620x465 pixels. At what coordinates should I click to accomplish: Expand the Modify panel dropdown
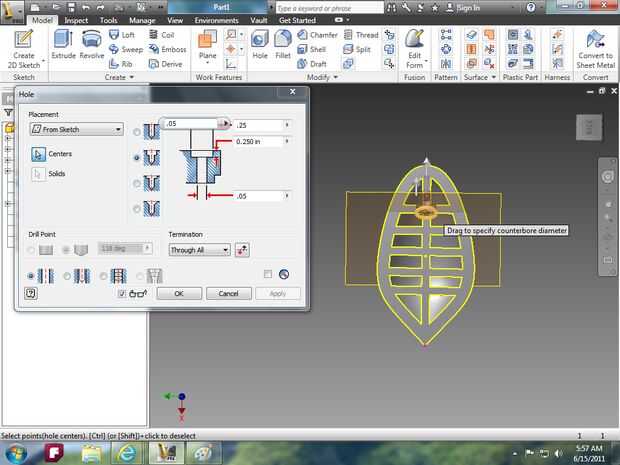336,77
